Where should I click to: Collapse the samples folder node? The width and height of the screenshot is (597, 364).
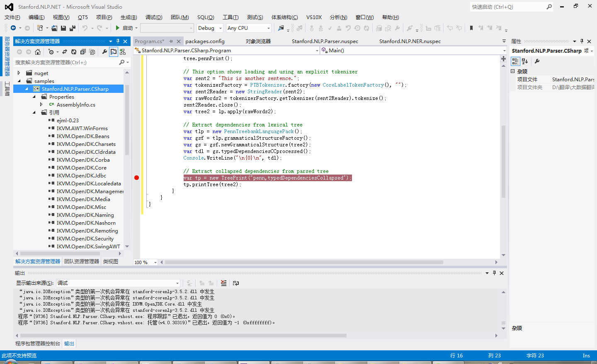point(19,81)
